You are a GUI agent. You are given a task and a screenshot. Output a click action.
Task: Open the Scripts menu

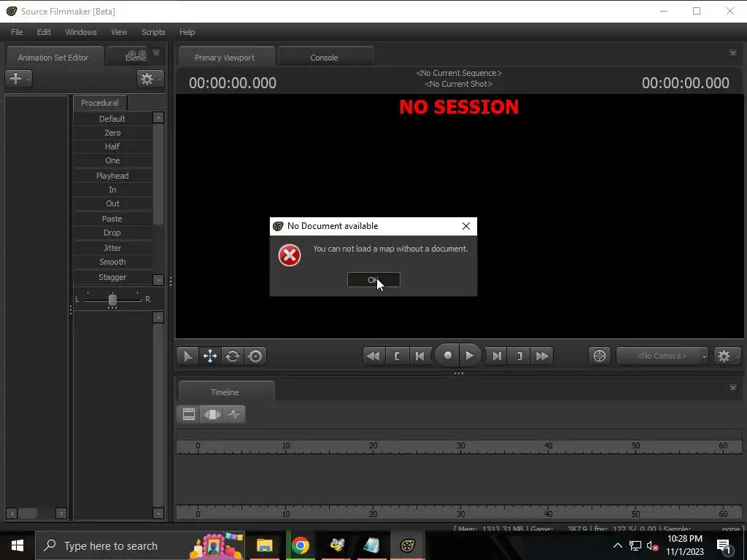pyautogui.click(x=153, y=32)
